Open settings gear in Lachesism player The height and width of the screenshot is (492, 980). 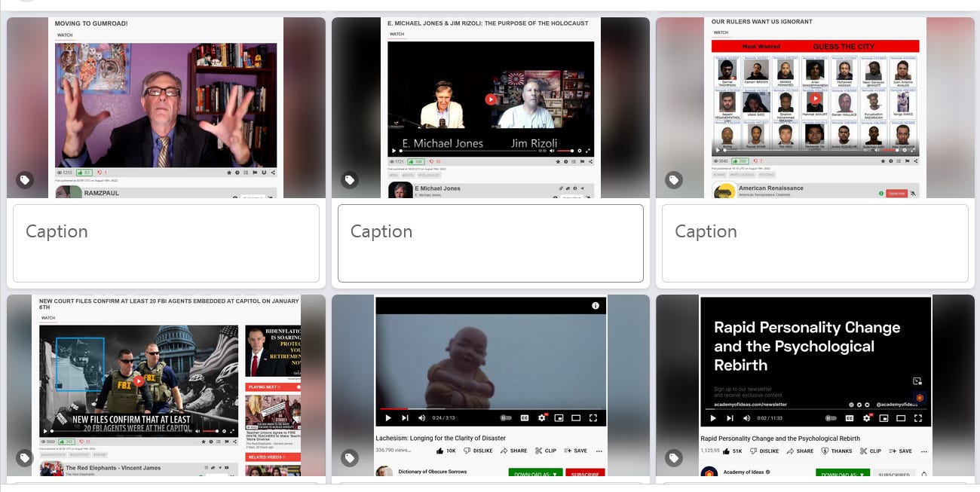pos(542,418)
